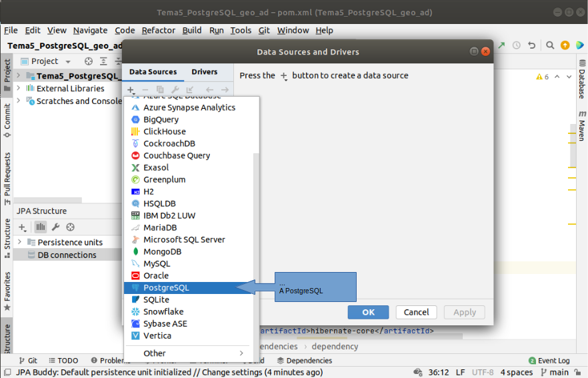Click the main Git branch widget in status bar

[x=555, y=373]
